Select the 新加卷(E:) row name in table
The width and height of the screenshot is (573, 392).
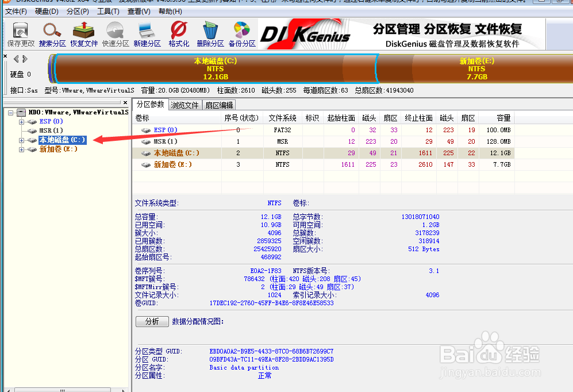pos(173,165)
